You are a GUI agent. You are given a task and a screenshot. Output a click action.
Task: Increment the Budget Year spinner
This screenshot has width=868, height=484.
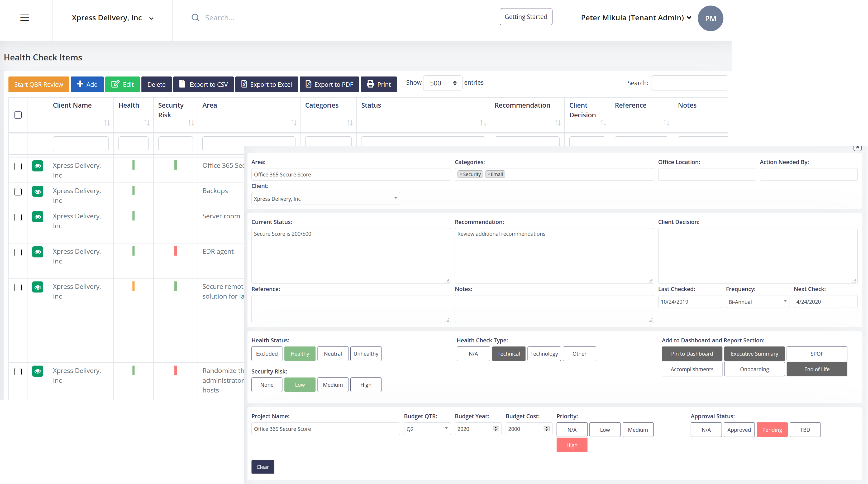coord(496,427)
